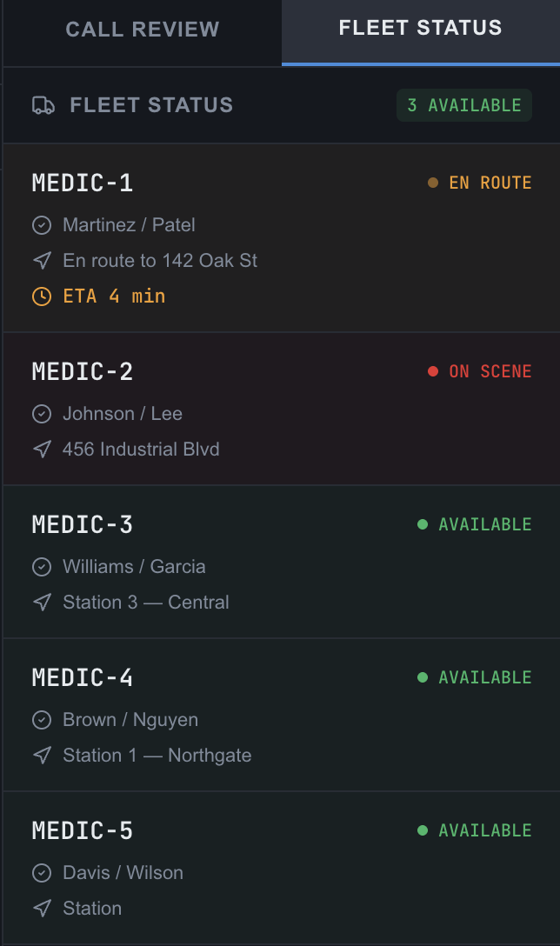
Task: Select the Fleet Status tab
Action: tap(421, 28)
